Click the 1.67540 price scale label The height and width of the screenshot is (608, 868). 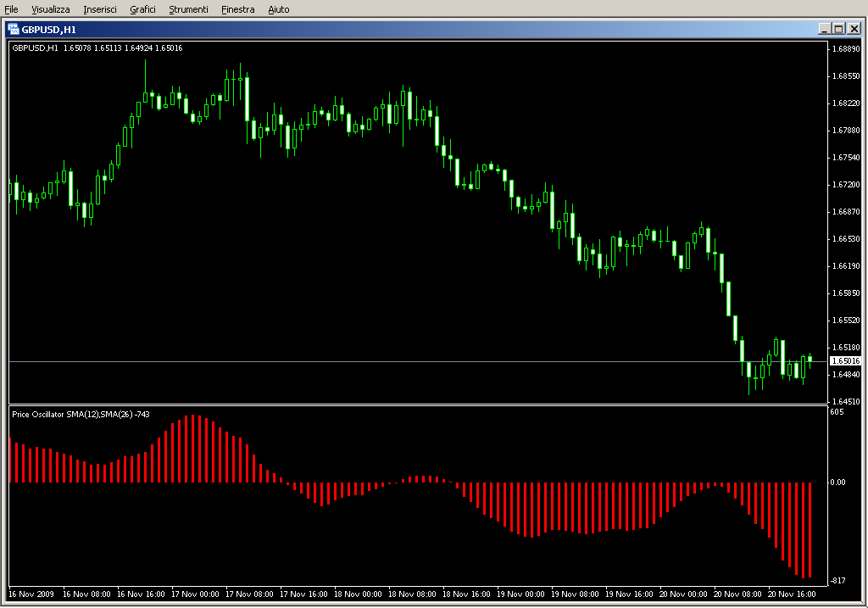tap(847, 157)
